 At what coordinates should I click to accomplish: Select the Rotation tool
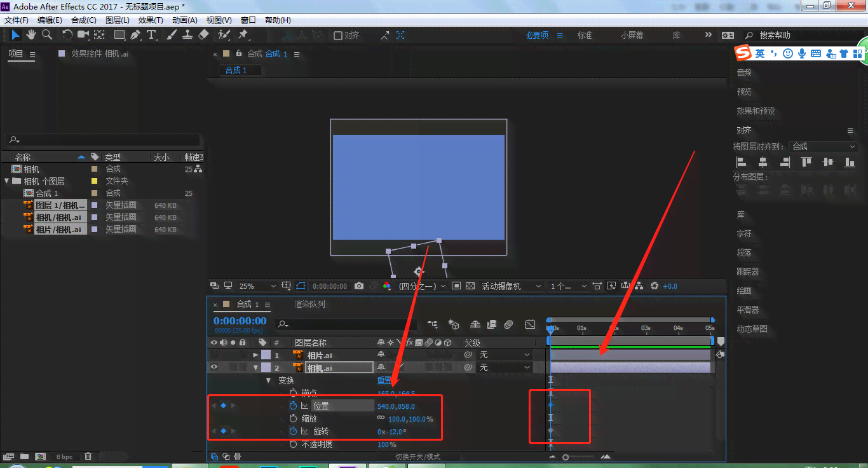click(67, 35)
